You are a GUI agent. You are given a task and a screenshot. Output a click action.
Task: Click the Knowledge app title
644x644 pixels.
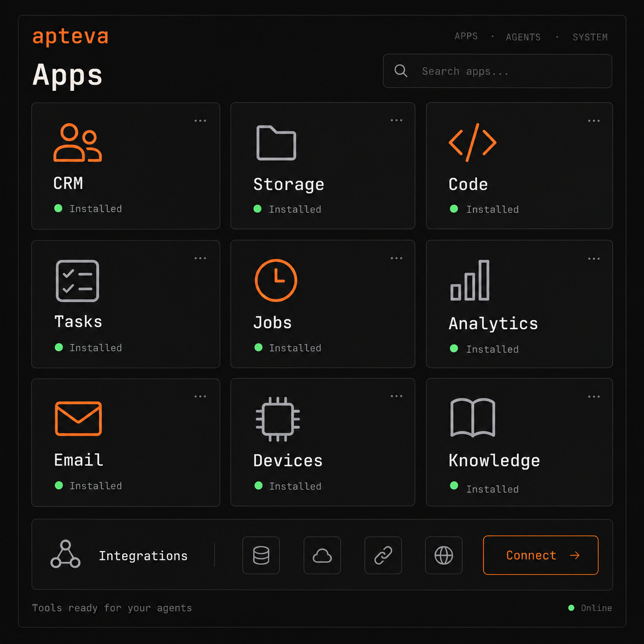click(x=494, y=461)
